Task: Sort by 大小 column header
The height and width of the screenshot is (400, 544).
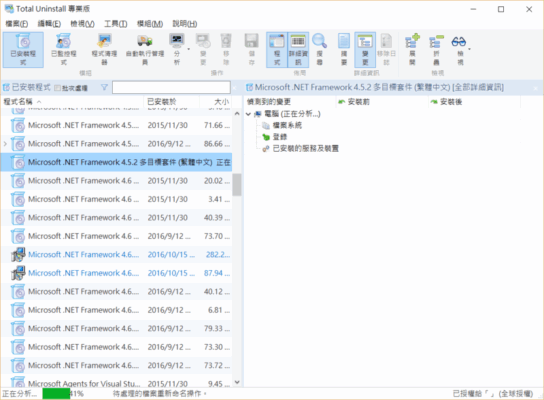Action: (216, 102)
